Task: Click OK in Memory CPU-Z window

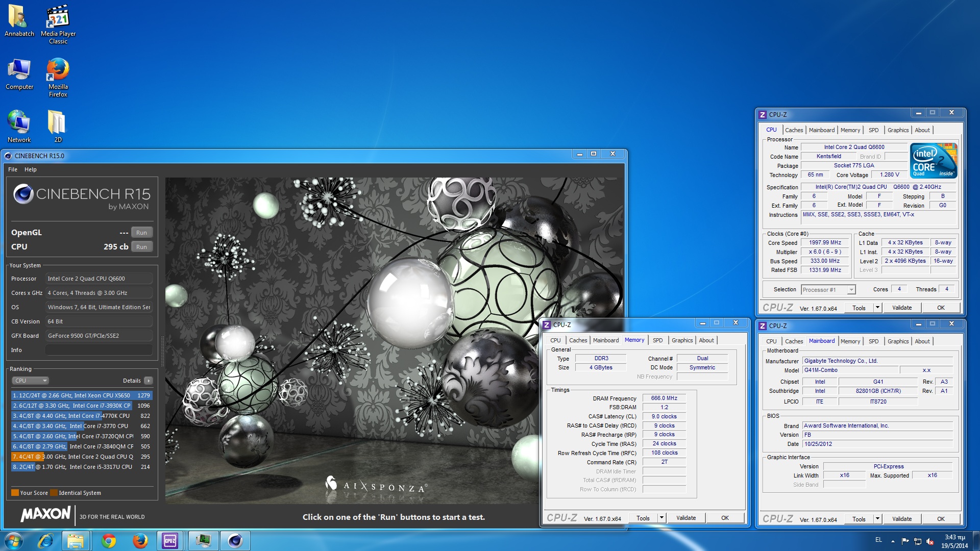Action: [725, 518]
